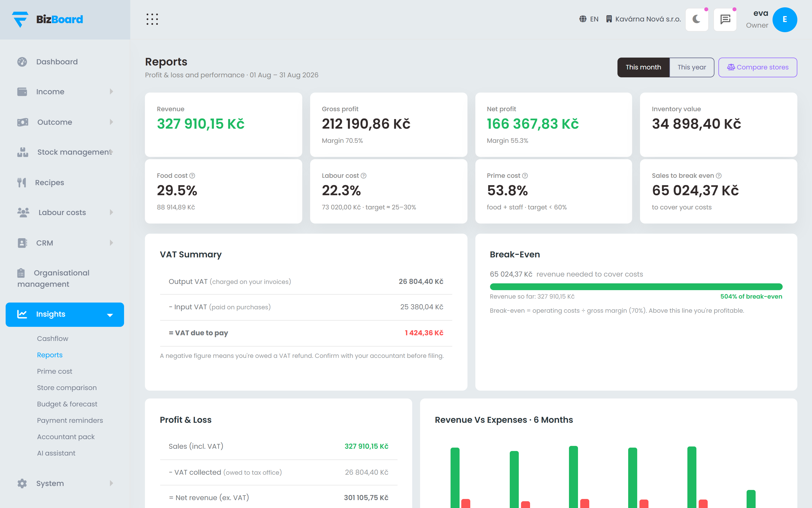812x508 pixels.
Task: Open Accountant pack in the sidebar
Action: click(x=66, y=437)
